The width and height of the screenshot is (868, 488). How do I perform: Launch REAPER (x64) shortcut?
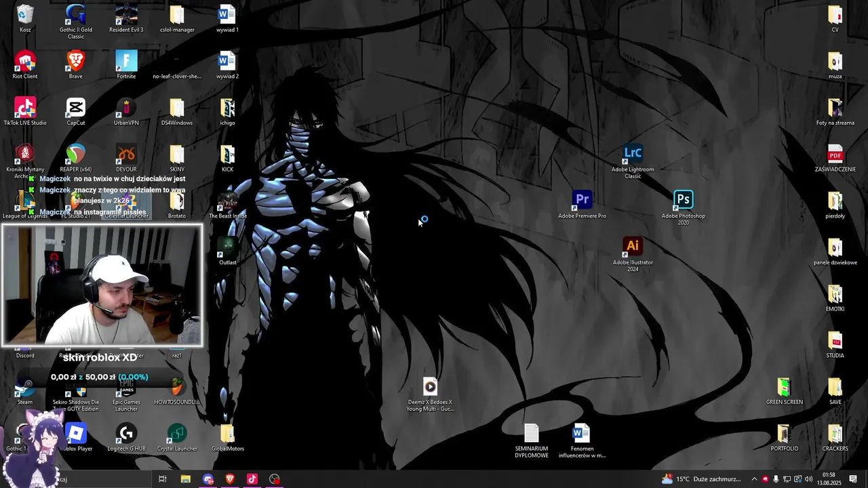tap(76, 158)
